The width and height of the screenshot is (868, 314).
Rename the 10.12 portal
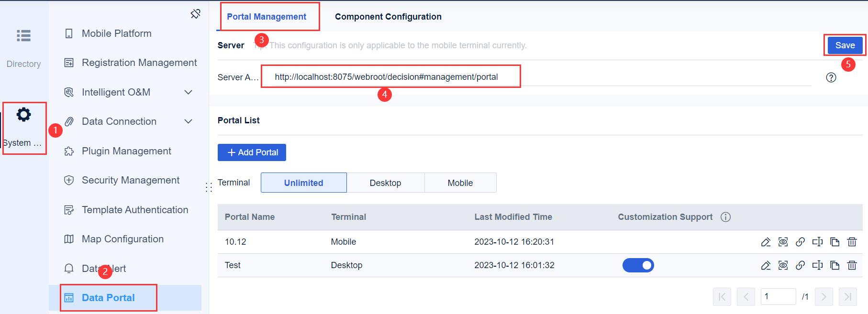click(817, 242)
